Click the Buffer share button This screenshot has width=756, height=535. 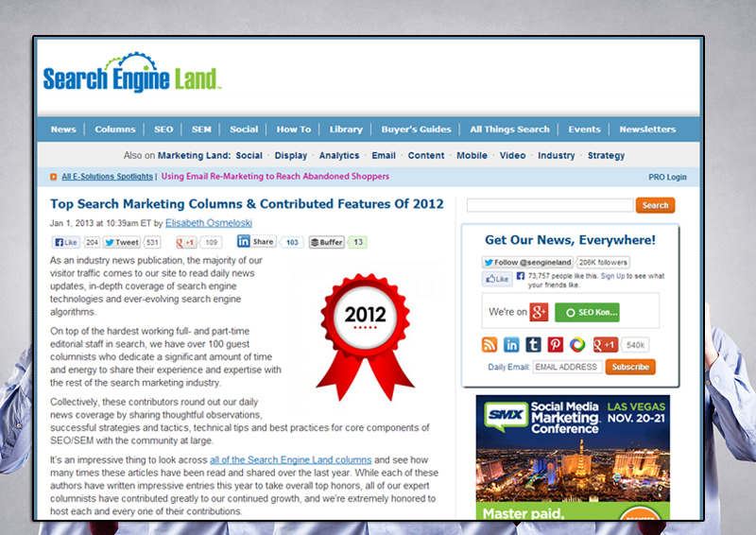(x=326, y=242)
